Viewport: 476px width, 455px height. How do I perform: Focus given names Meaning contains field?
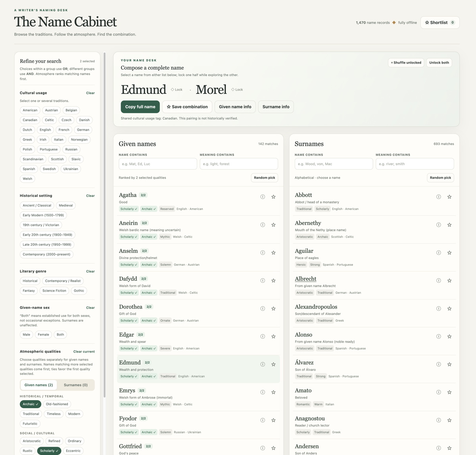pos(239,164)
